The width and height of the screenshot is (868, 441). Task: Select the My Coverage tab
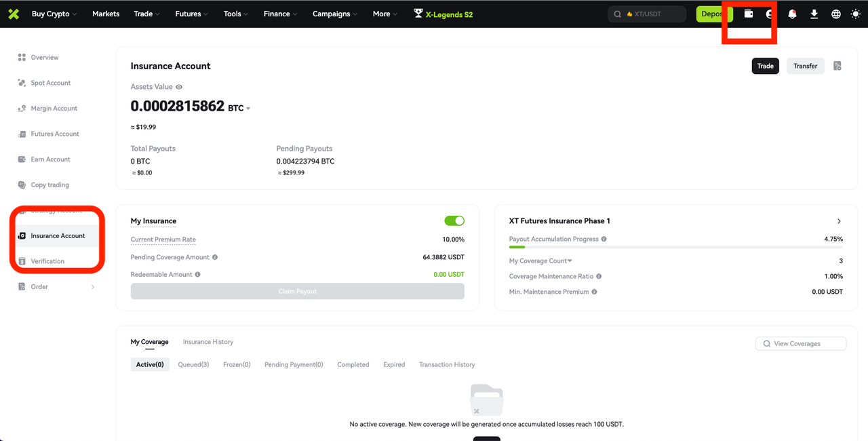coord(149,342)
